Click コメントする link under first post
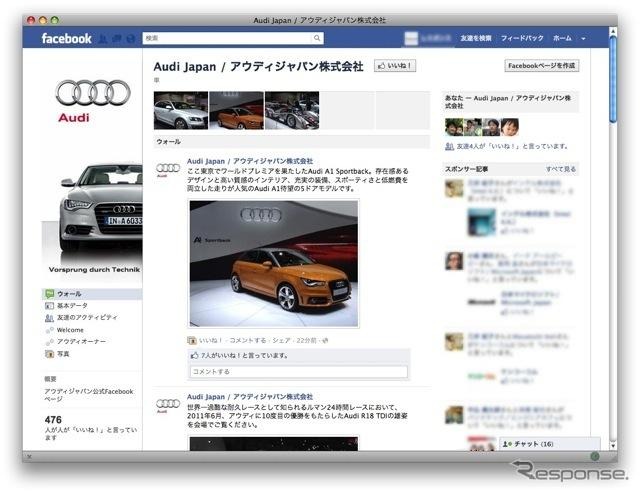640x493 pixels. pyautogui.click(x=247, y=340)
